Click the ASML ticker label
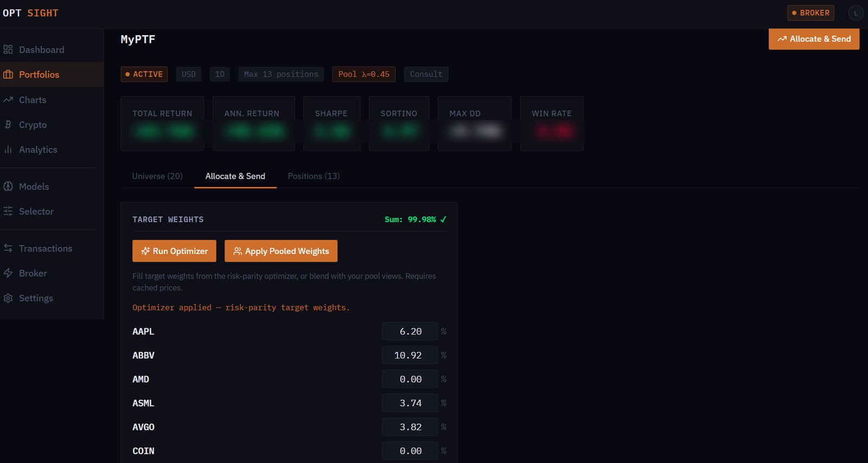 coord(143,403)
